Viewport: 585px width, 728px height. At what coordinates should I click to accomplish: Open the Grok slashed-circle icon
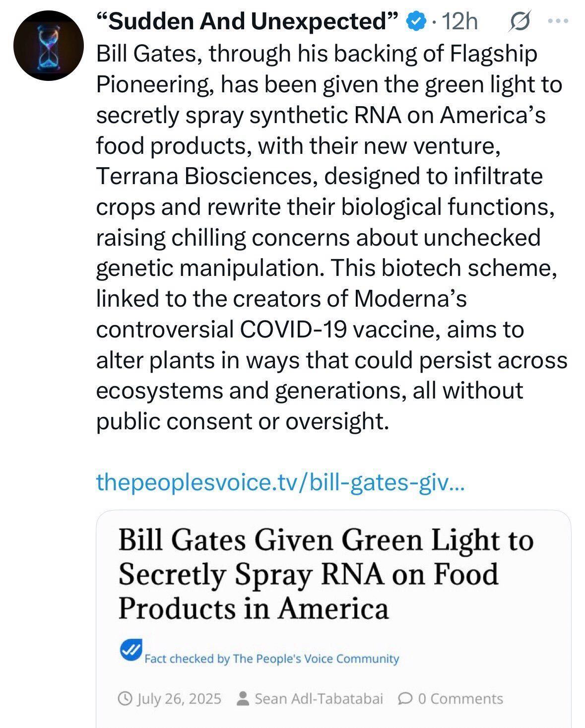[519, 21]
